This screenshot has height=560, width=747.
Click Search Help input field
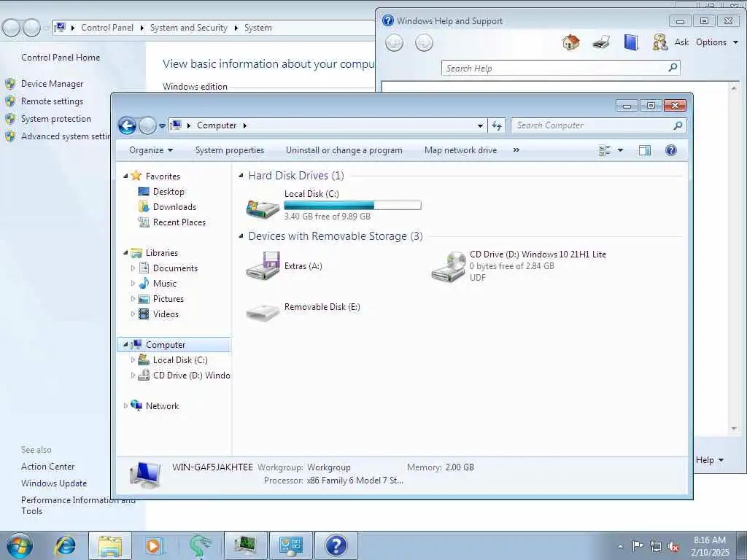coord(554,68)
